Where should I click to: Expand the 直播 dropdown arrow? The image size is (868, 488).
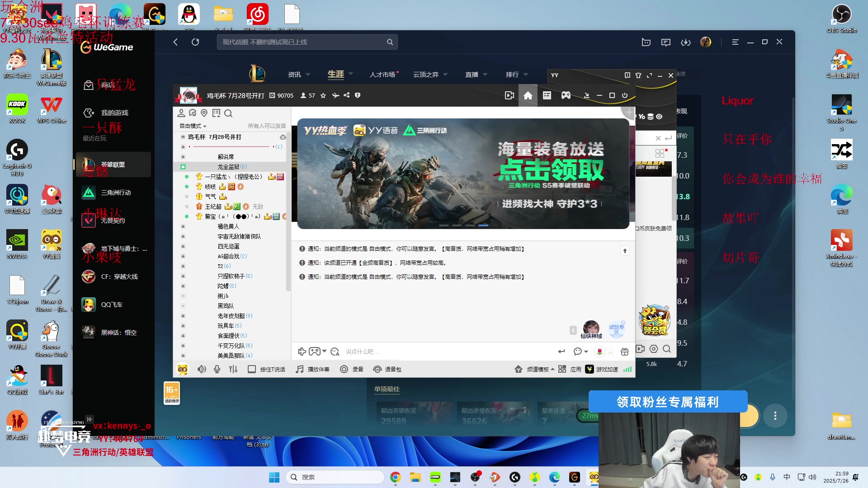485,75
